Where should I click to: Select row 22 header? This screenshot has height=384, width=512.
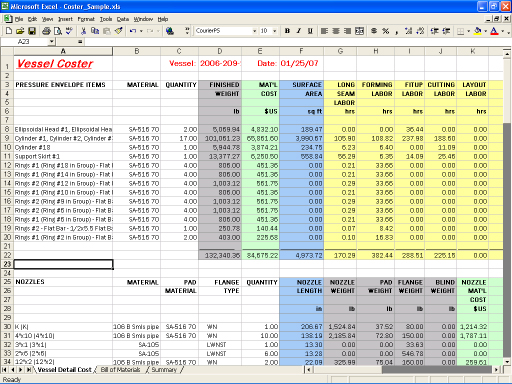point(7,255)
